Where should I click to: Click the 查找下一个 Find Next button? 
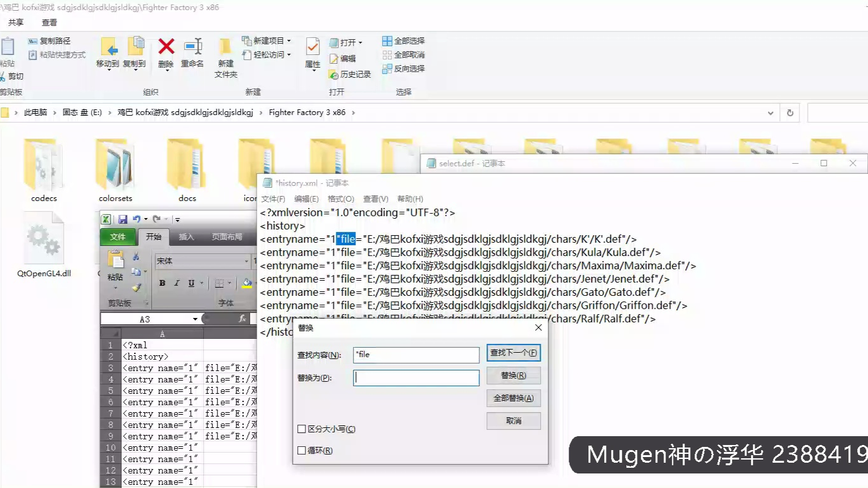[513, 353]
